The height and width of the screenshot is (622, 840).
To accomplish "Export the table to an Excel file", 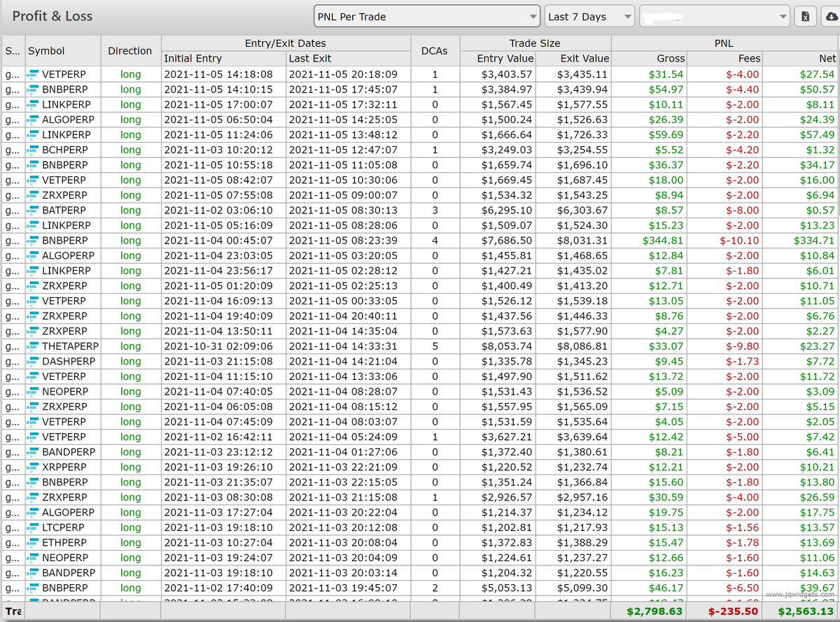I will (805, 17).
